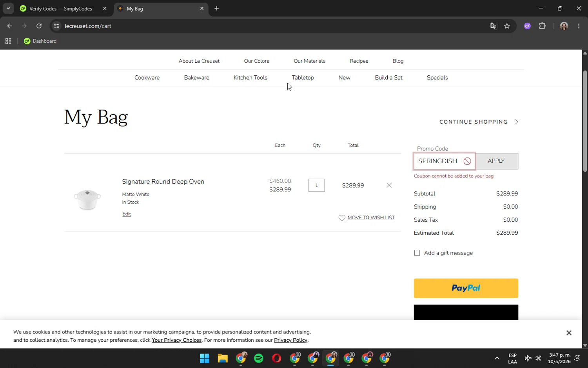
Task: Click the invalid code icon in promo field
Action: click(x=467, y=161)
